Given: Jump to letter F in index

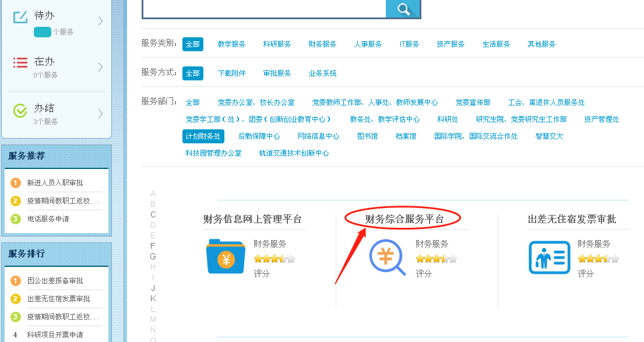Looking at the screenshot, I should pos(153,246).
